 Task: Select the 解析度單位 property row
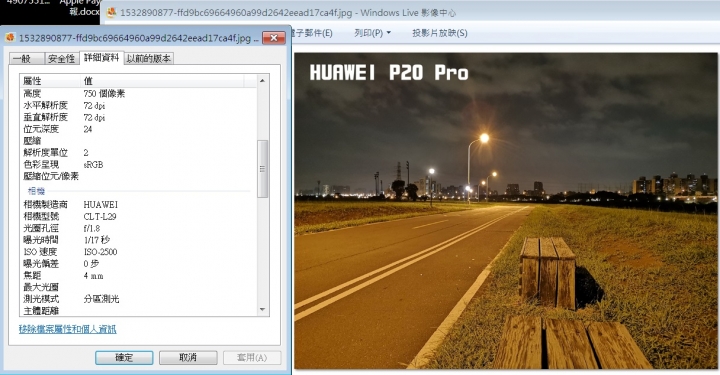coord(138,152)
